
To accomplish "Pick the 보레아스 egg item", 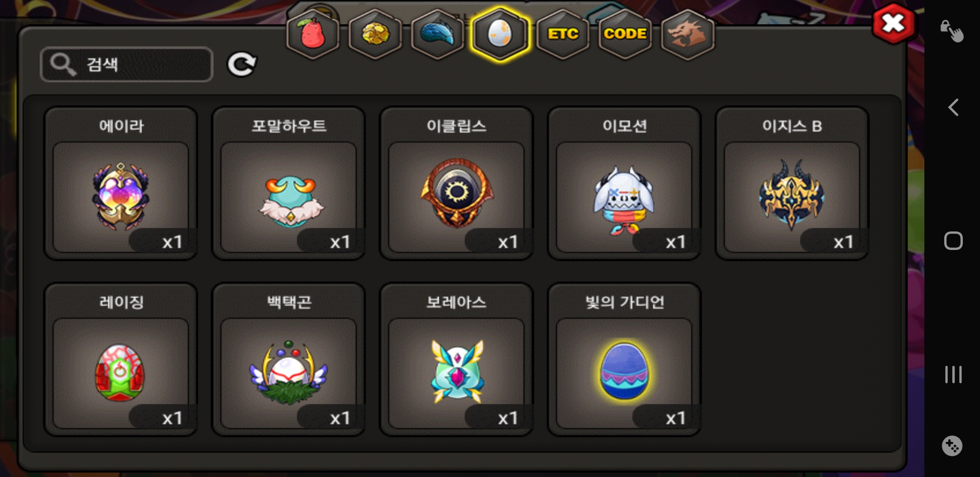I will click(x=456, y=360).
